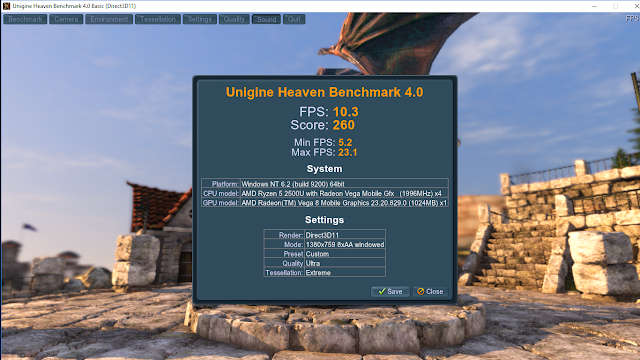Viewport: 640px width, 360px height.
Task: Toggle the Sound button
Action: 267,19
